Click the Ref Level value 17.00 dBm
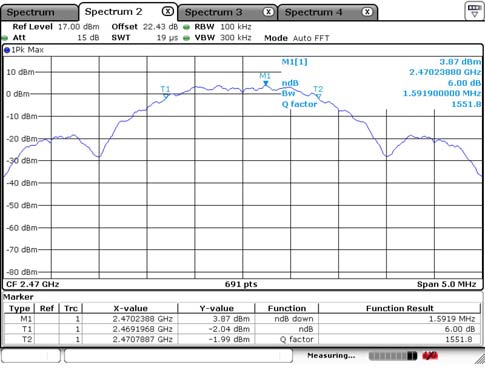Screen dimensions: 485x377 pyautogui.click(x=79, y=27)
